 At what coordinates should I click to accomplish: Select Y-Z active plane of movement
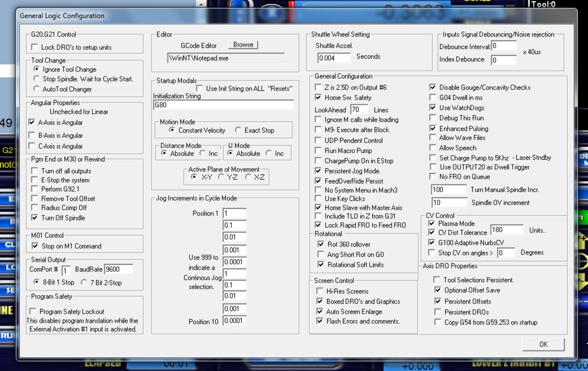point(221,177)
